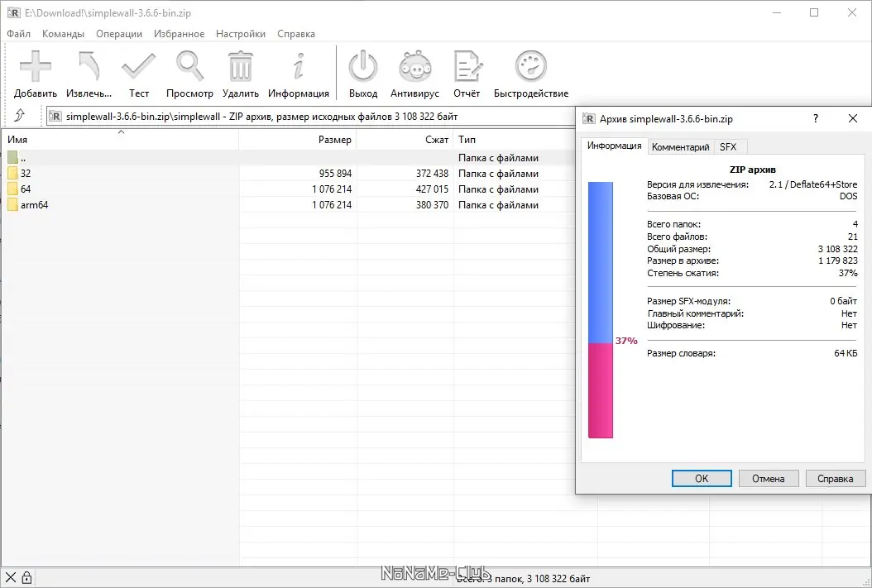Viewport: 872px width, 588px height.
Task: Sort by the Тип column header
Action: (515, 140)
